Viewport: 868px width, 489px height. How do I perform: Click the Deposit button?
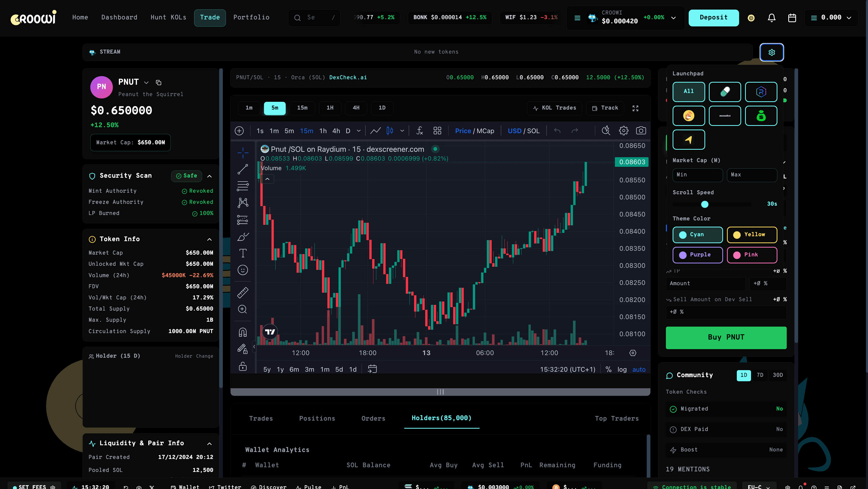pos(713,18)
